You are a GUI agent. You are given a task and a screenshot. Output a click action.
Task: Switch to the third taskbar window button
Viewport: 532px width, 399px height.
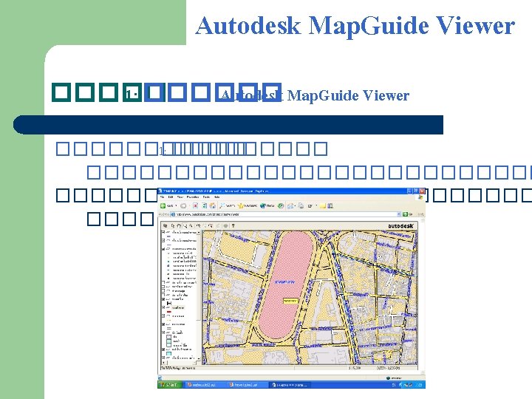[x=290, y=385]
